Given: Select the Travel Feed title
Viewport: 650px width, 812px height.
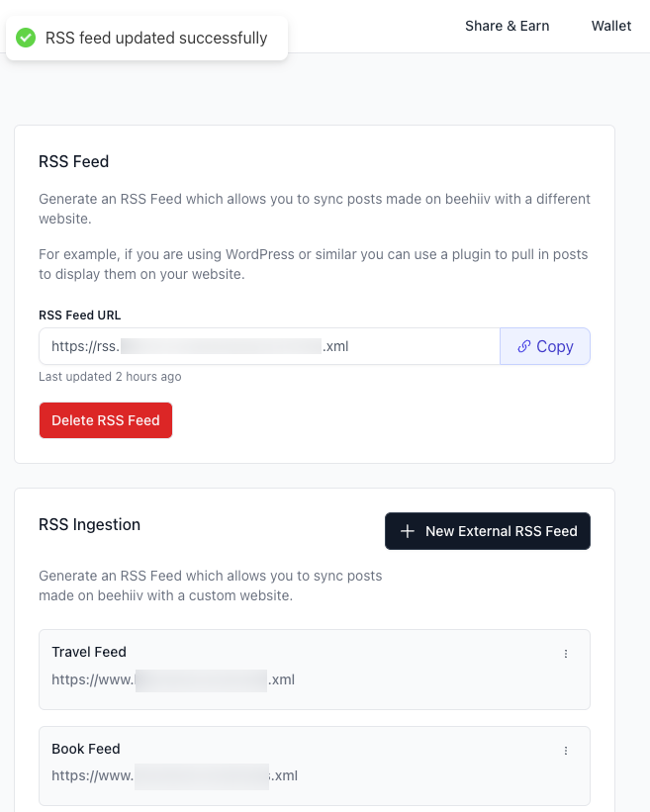Looking at the screenshot, I should (x=89, y=652).
